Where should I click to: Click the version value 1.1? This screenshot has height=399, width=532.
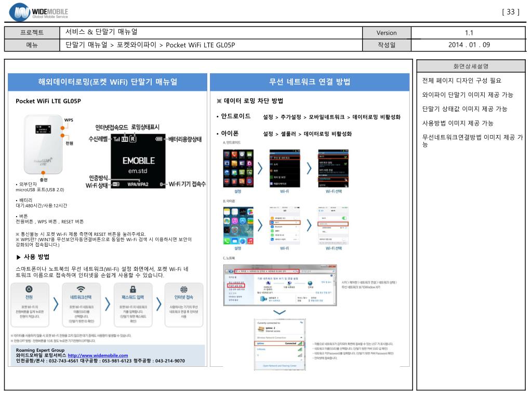[x=469, y=33]
